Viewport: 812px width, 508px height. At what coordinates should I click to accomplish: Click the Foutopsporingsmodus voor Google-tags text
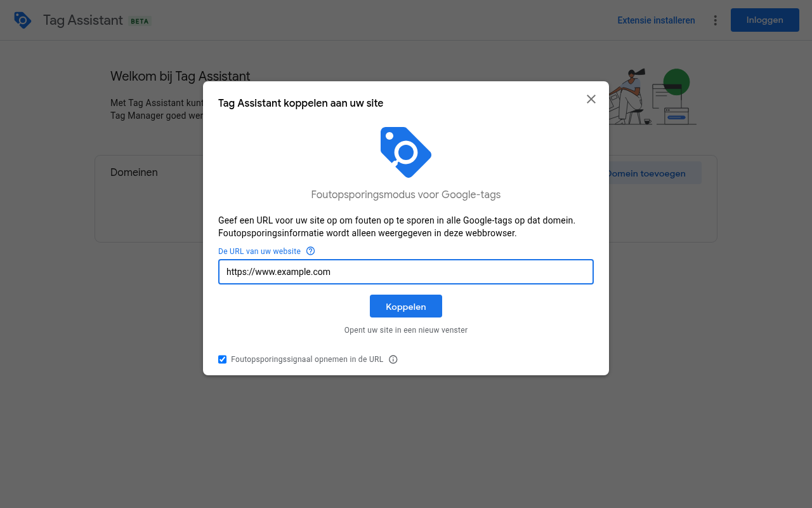pyautogui.click(x=406, y=194)
